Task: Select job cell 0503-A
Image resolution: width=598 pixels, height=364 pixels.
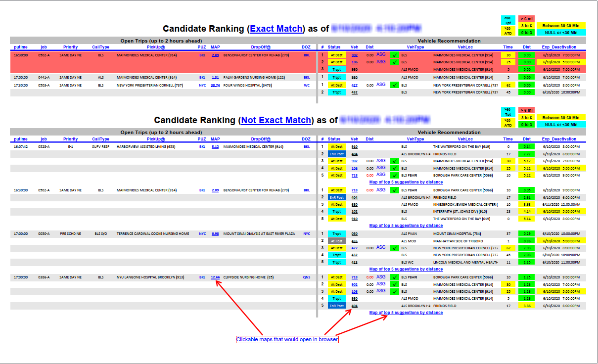Action: pos(44,85)
